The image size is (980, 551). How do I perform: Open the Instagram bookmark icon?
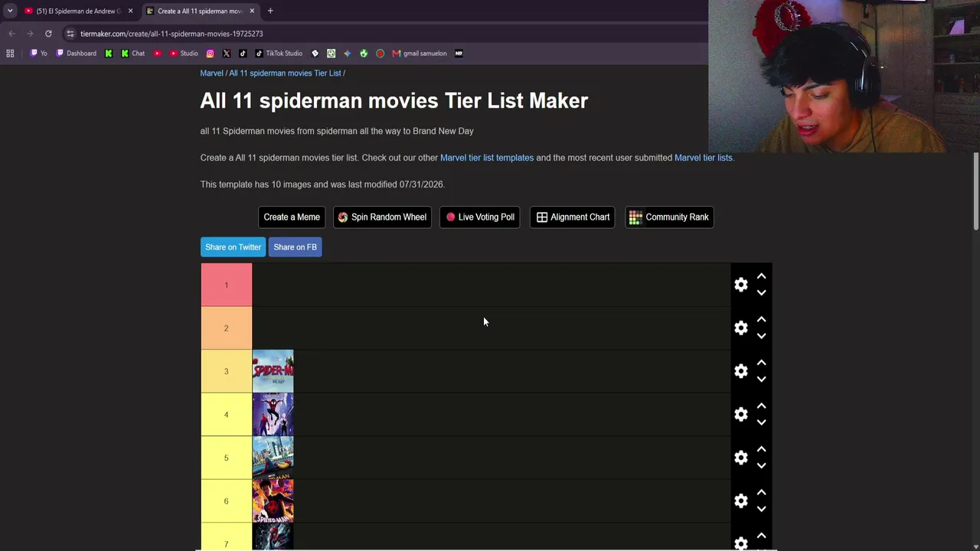click(x=211, y=54)
